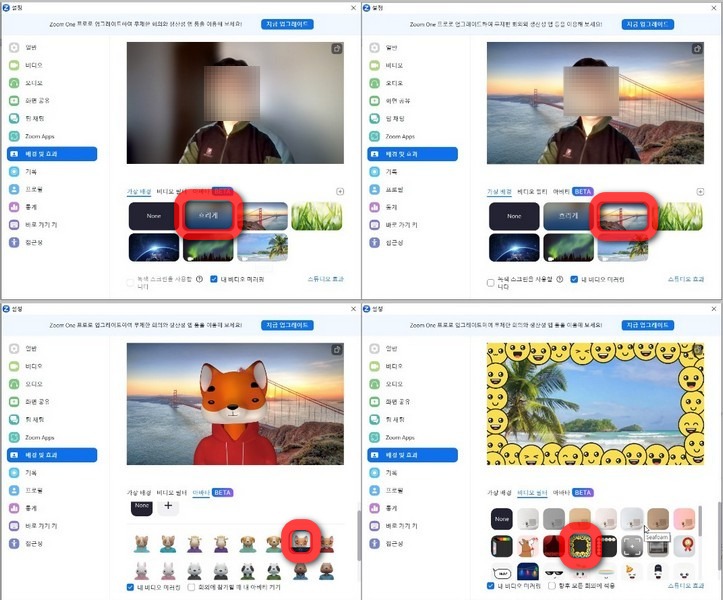This screenshot has width=723, height=600.
Task: Open 오디오 settings in the fox avatar window
Action: point(33,384)
